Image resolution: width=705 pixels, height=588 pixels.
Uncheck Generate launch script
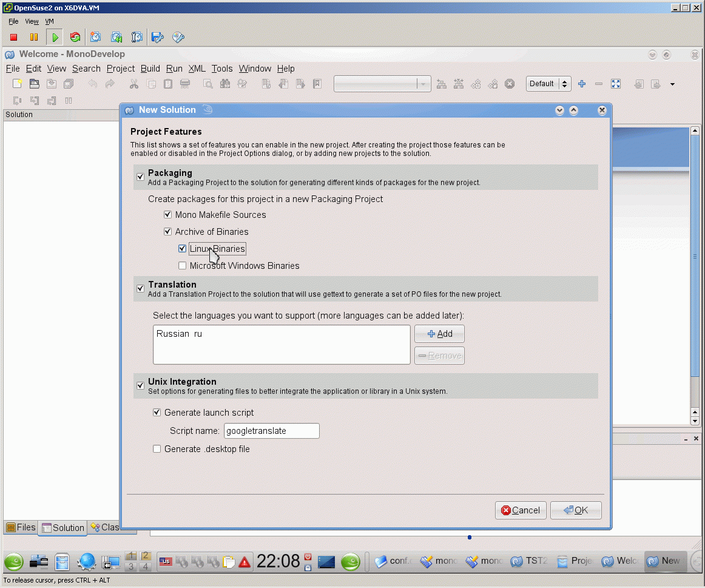pyautogui.click(x=157, y=412)
